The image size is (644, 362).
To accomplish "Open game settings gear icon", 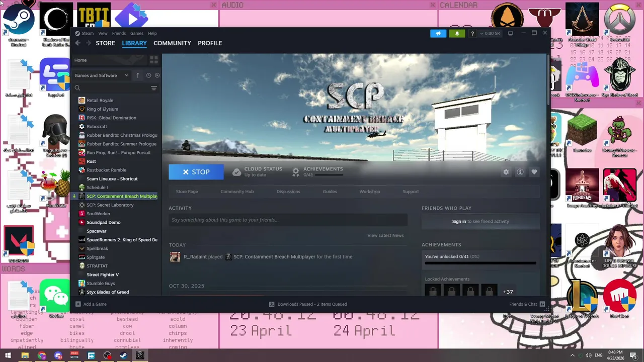I will coord(506,172).
